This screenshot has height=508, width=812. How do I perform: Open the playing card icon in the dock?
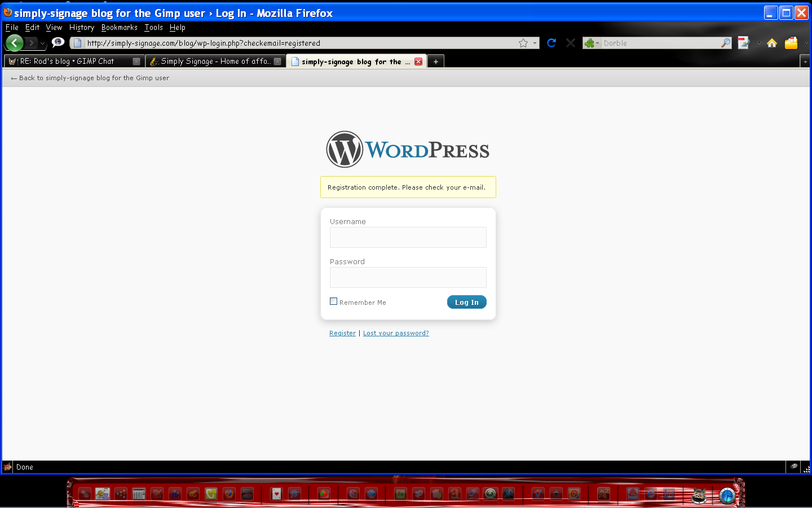pos(276,494)
